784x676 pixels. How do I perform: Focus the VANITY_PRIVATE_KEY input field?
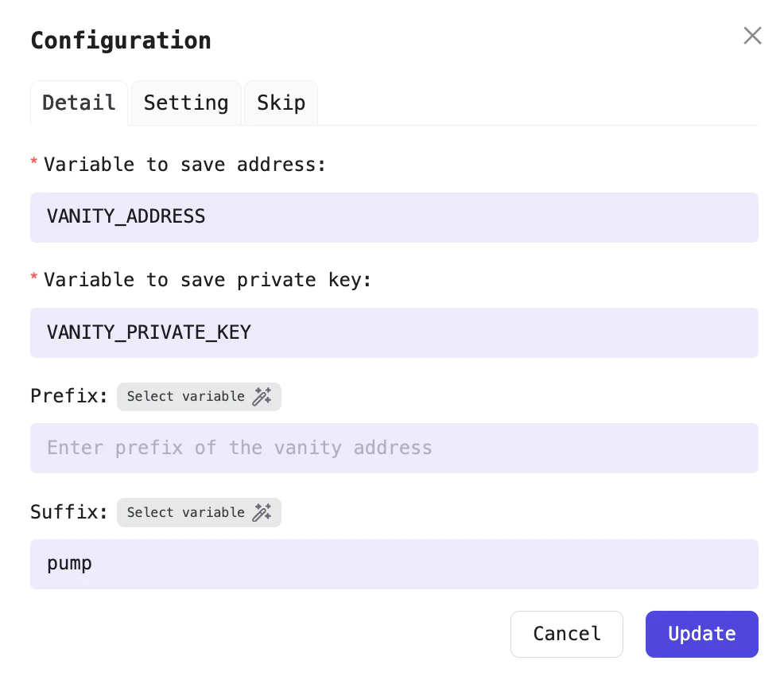click(x=394, y=332)
